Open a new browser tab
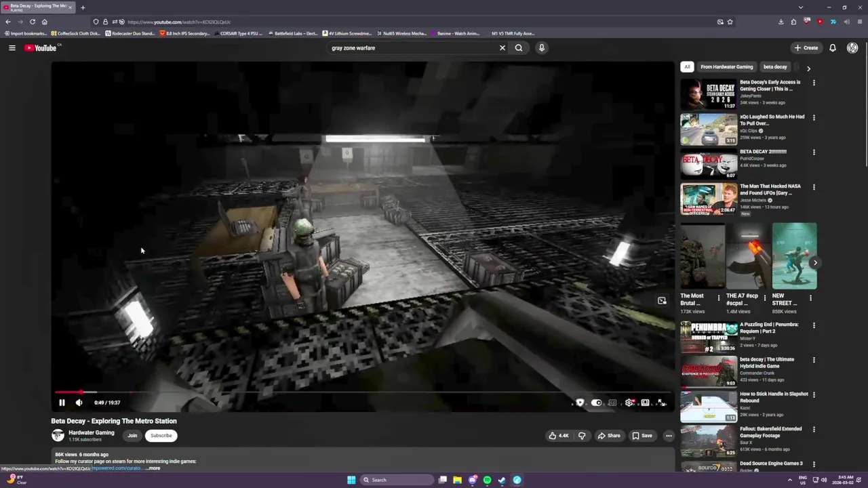Viewport: 868px width, 488px height. [83, 7]
